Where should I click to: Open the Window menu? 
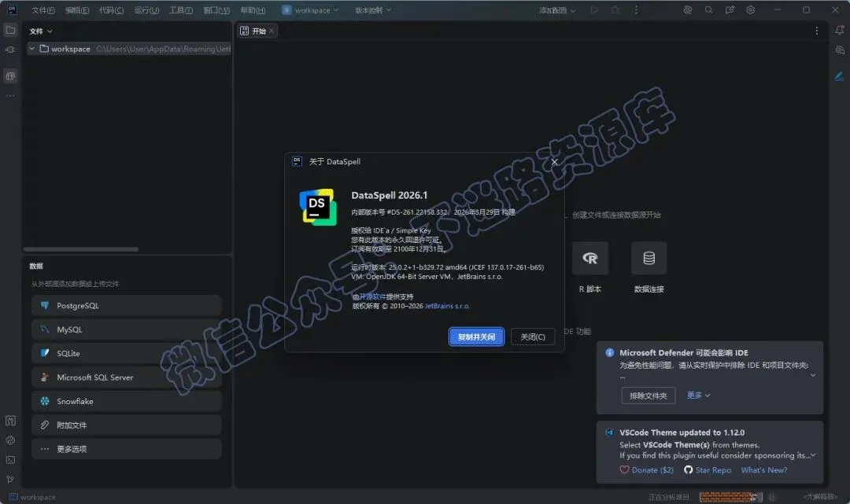[216, 10]
